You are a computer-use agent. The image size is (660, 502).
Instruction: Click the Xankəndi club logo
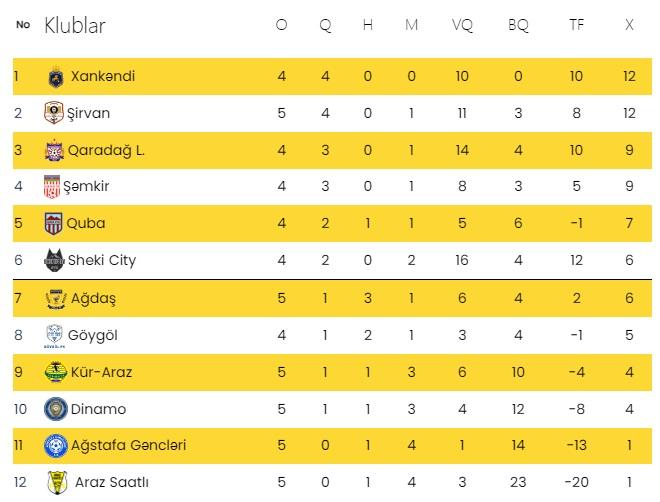tap(56, 76)
